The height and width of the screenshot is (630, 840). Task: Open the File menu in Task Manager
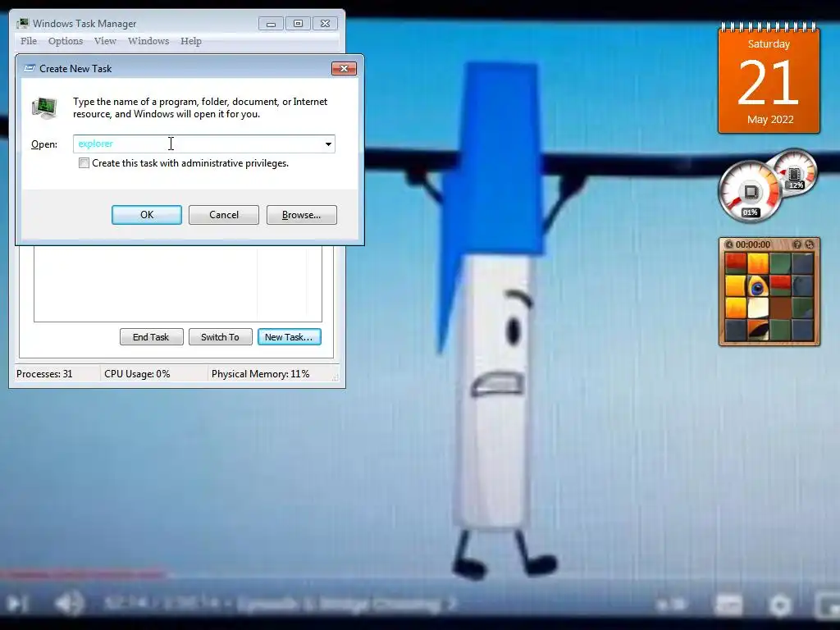tap(29, 41)
